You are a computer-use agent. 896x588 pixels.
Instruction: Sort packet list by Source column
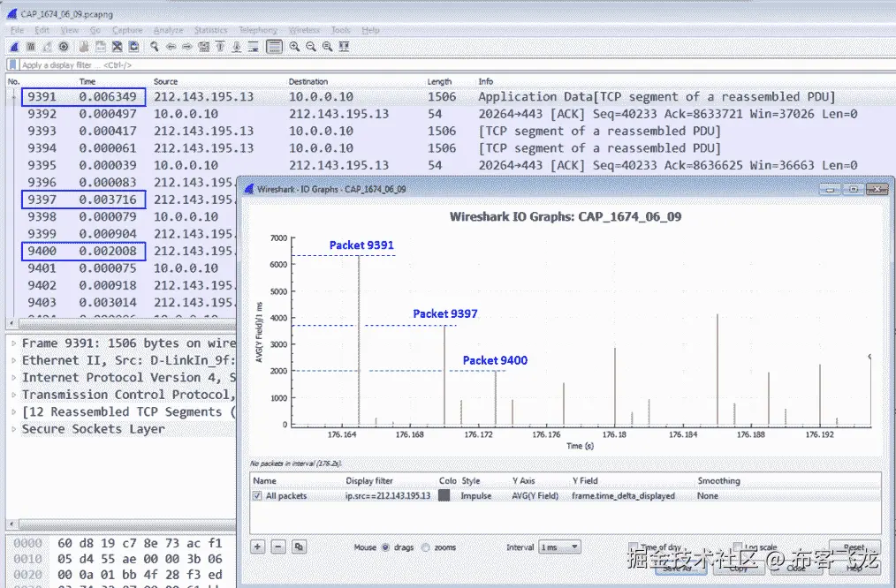point(166,81)
